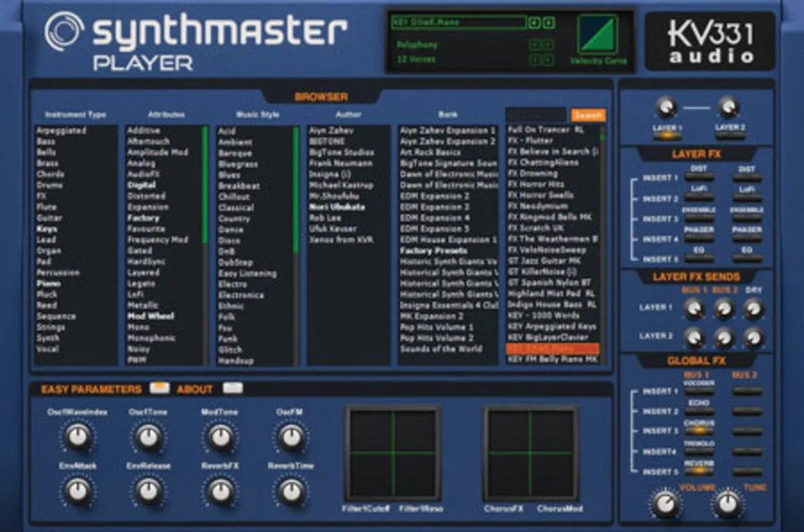Image resolution: width=804 pixels, height=532 pixels.
Task: Adjust the EnvRelease knob
Action: pyautogui.click(x=149, y=491)
